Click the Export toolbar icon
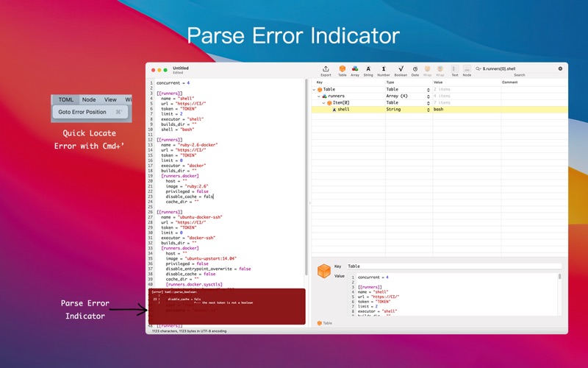 pyautogui.click(x=326, y=70)
